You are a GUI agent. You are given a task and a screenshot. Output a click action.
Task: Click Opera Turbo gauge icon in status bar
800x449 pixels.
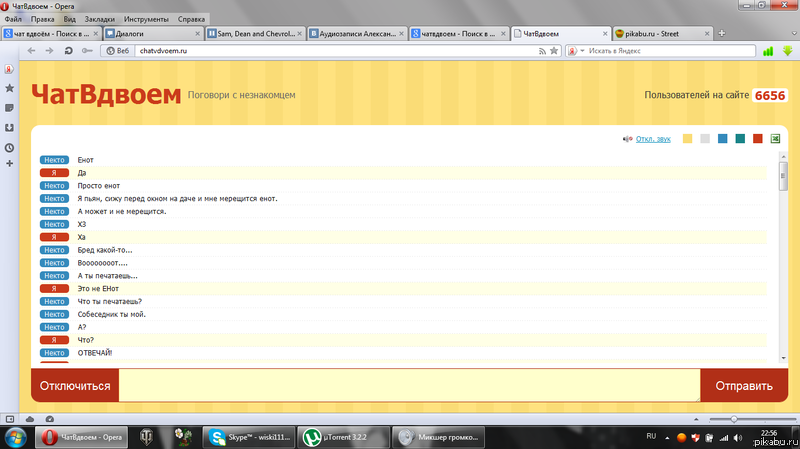pyautogui.click(x=49, y=419)
